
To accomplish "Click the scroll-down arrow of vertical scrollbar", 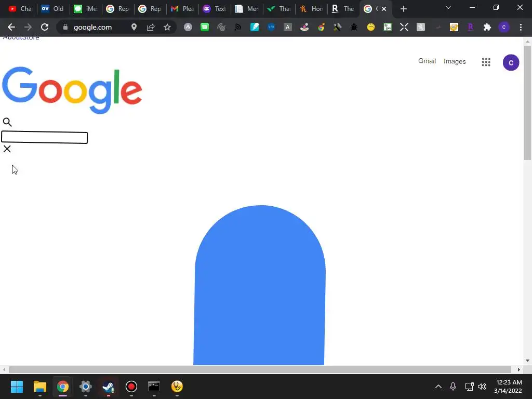I will click(527, 361).
